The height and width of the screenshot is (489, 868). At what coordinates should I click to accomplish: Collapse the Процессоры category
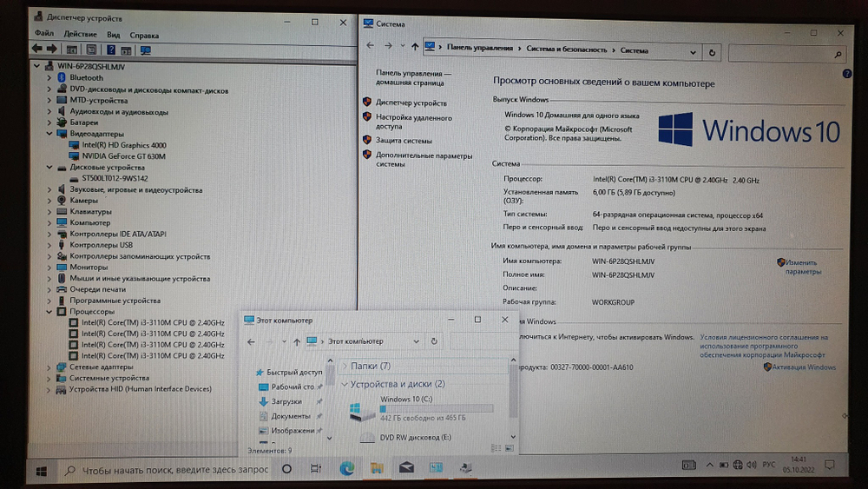[x=50, y=311]
